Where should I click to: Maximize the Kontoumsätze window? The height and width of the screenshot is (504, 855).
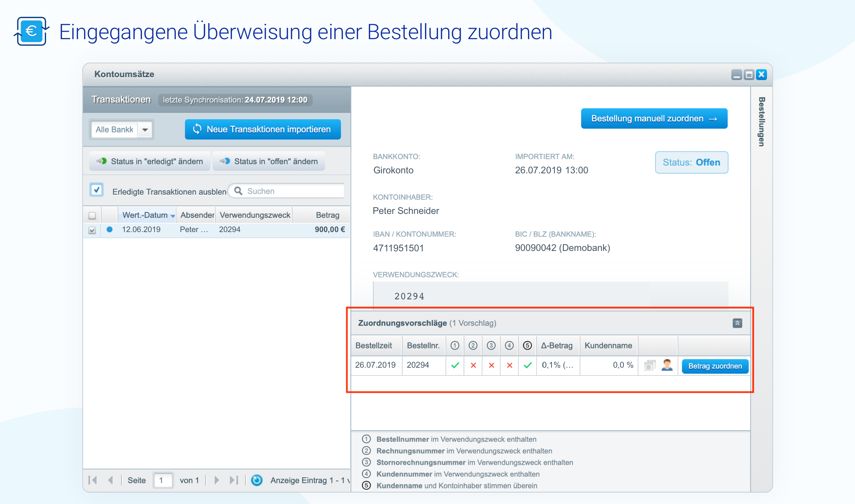point(749,75)
